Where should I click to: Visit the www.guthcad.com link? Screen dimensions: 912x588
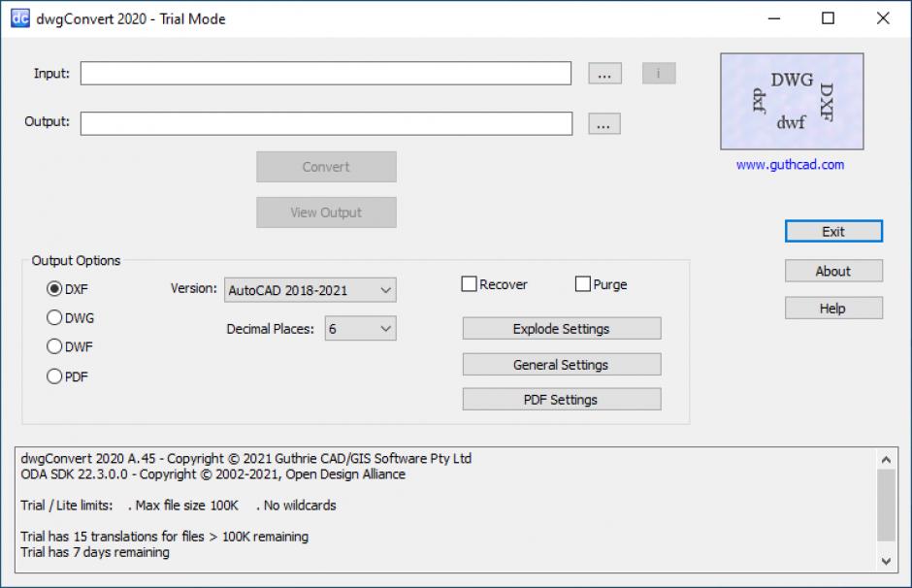[x=790, y=165]
